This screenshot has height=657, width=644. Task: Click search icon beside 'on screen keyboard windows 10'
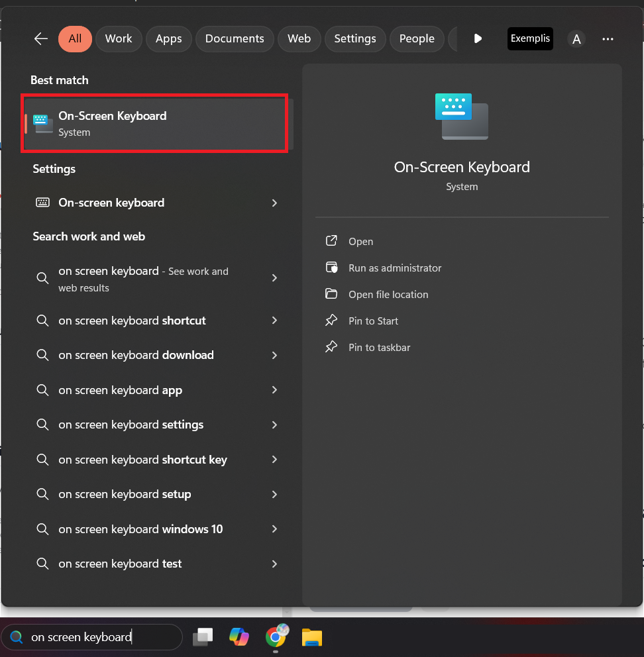(x=42, y=529)
